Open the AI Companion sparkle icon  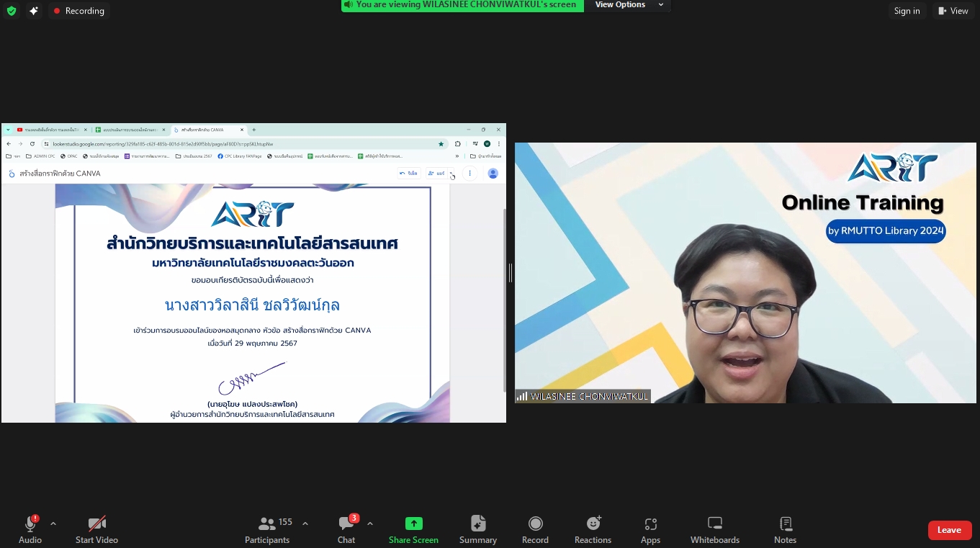33,11
